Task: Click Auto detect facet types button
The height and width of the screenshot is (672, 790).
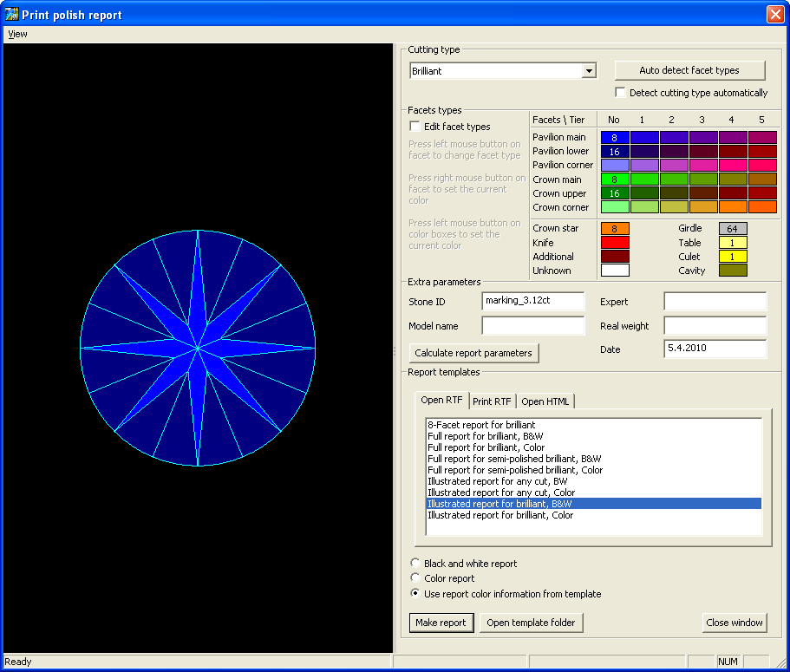Action: [689, 70]
